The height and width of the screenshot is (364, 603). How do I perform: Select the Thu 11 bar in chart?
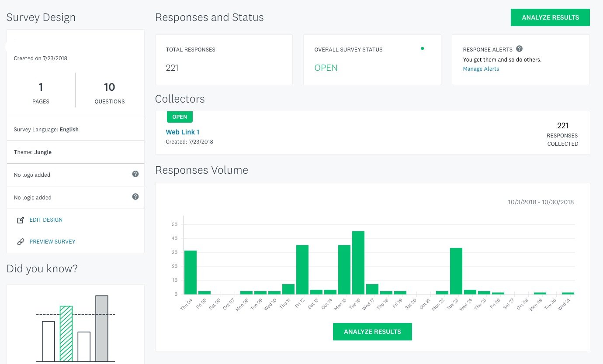288,289
